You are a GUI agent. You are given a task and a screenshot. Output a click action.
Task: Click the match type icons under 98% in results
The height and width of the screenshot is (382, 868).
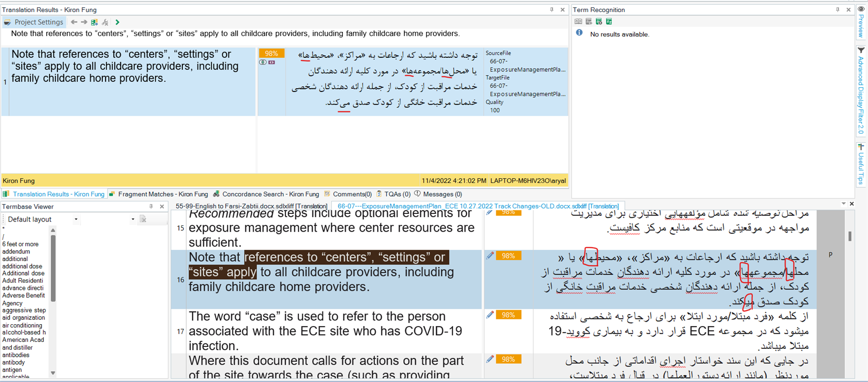(x=267, y=62)
